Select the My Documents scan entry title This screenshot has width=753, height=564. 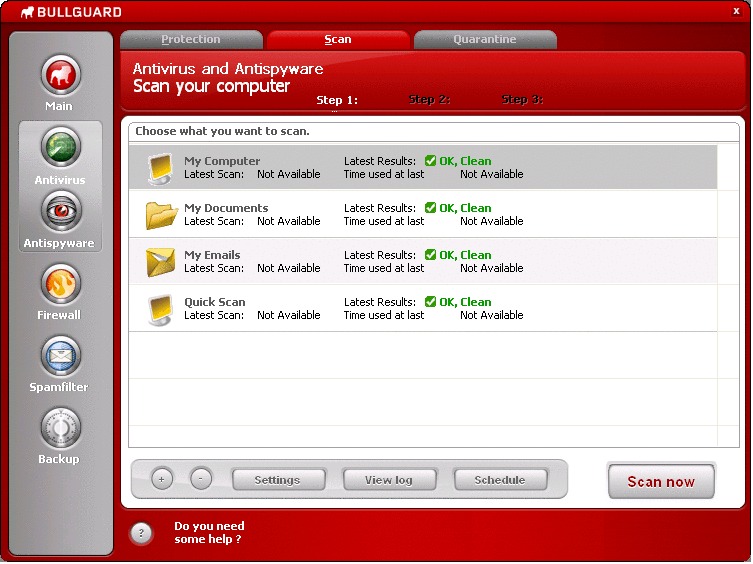tap(226, 208)
